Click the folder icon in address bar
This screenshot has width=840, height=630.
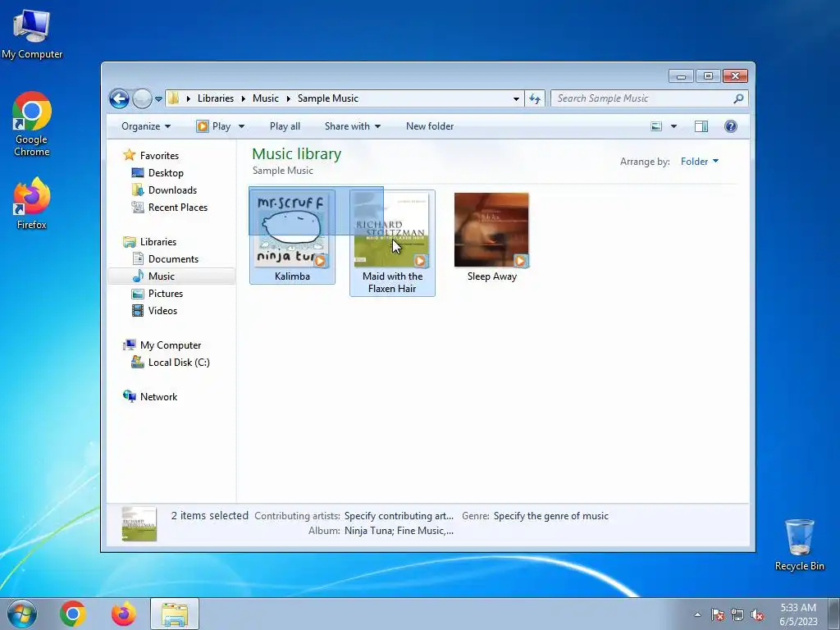pos(174,98)
